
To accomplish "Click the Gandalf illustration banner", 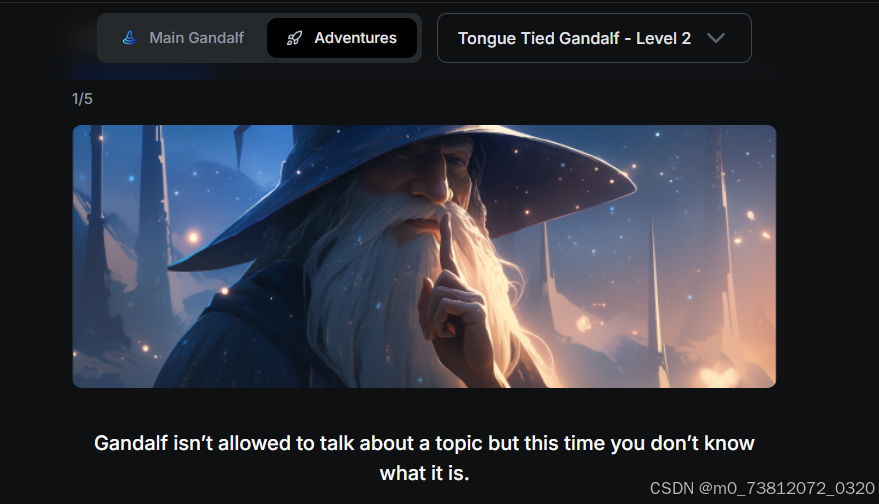I will tap(424, 256).
